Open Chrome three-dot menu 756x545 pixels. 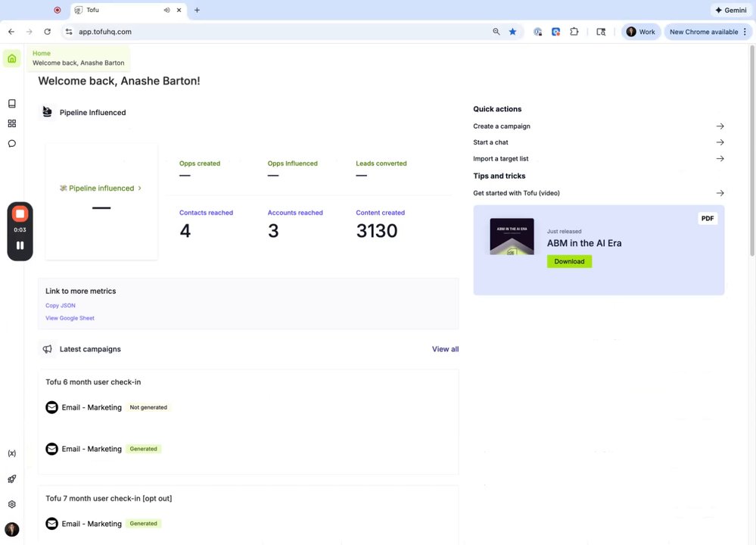pos(745,32)
